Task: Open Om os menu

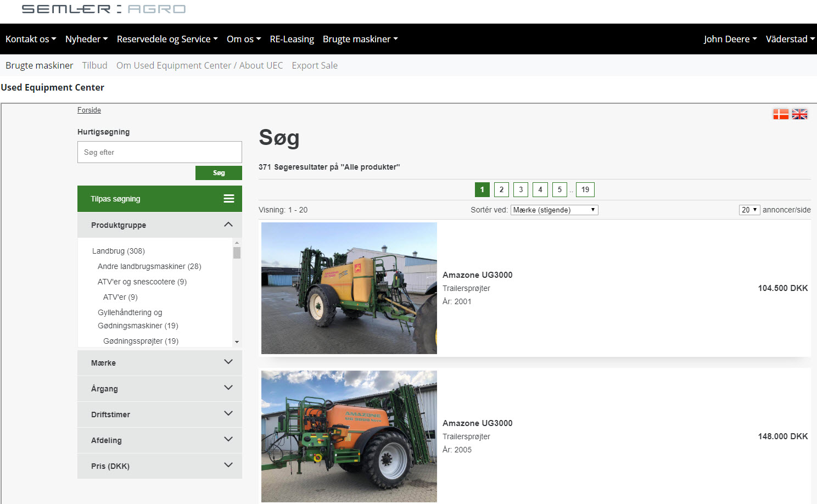Action: 244,39
